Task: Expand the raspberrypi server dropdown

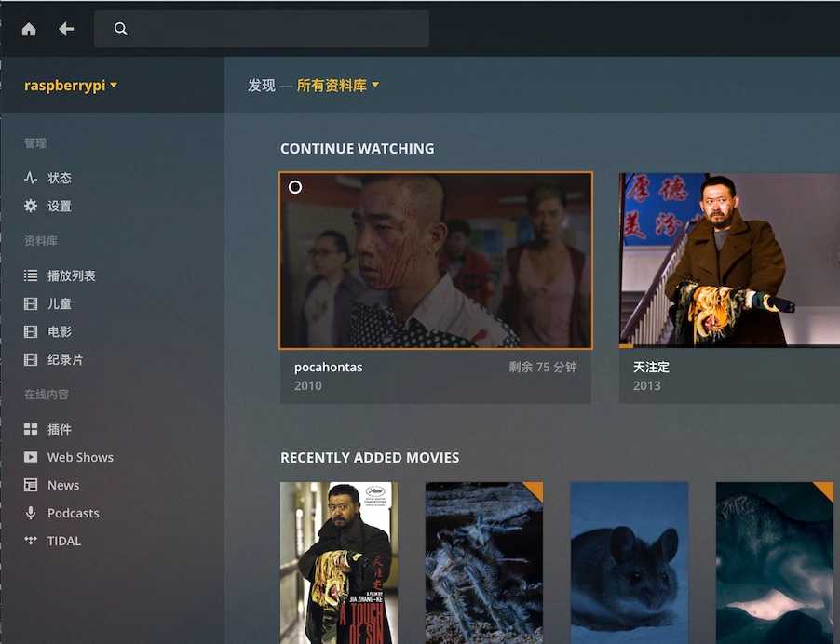Action: click(x=70, y=85)
